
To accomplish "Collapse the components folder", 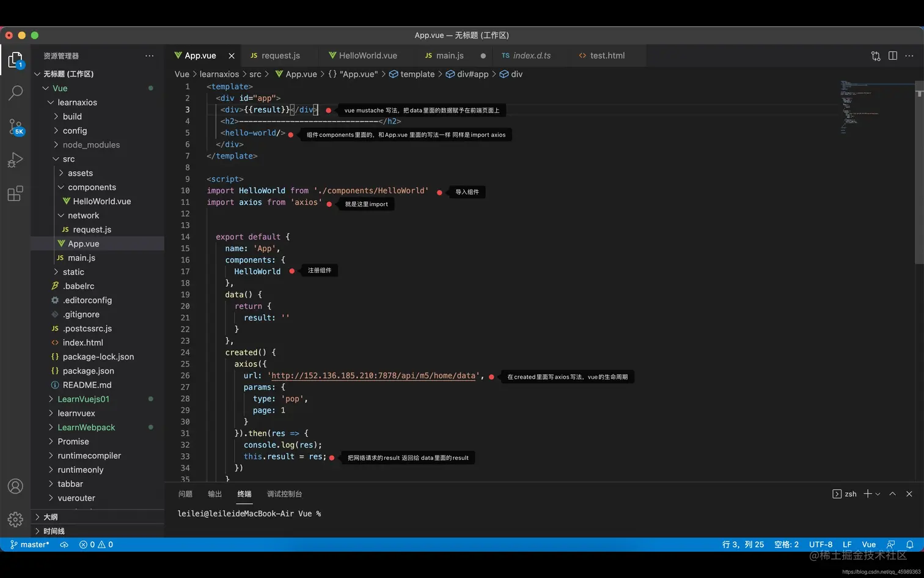I will point(98,187).
